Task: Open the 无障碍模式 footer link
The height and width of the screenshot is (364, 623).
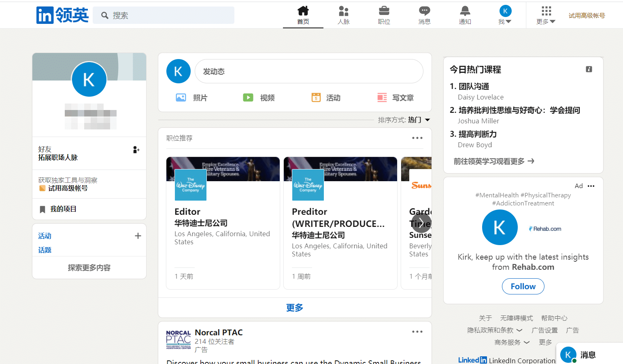Action: coord(517,318)
